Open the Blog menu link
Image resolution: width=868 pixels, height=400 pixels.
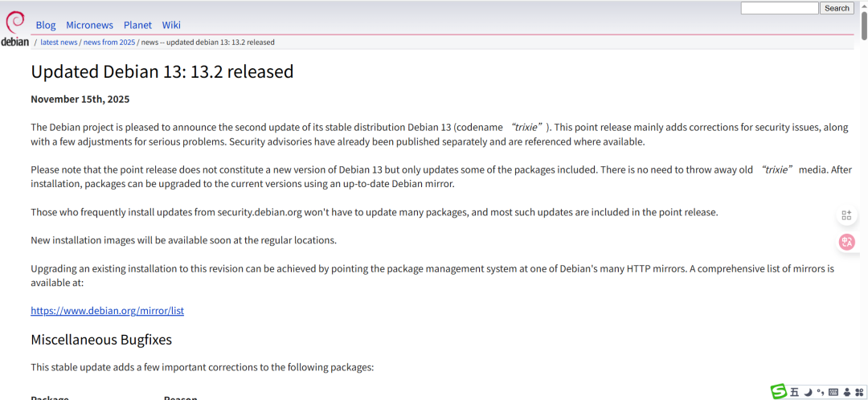click(46, 25)
